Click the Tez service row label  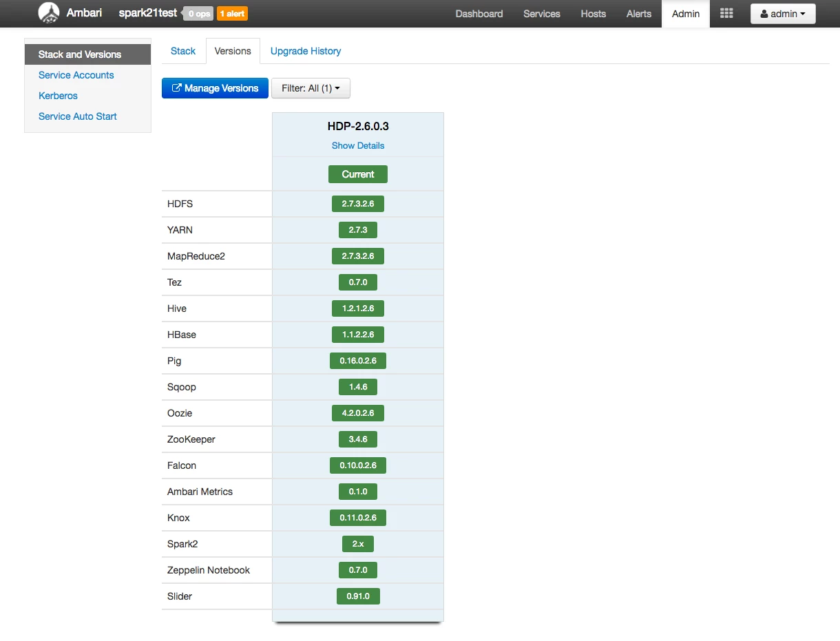click(x=174, y=282)
